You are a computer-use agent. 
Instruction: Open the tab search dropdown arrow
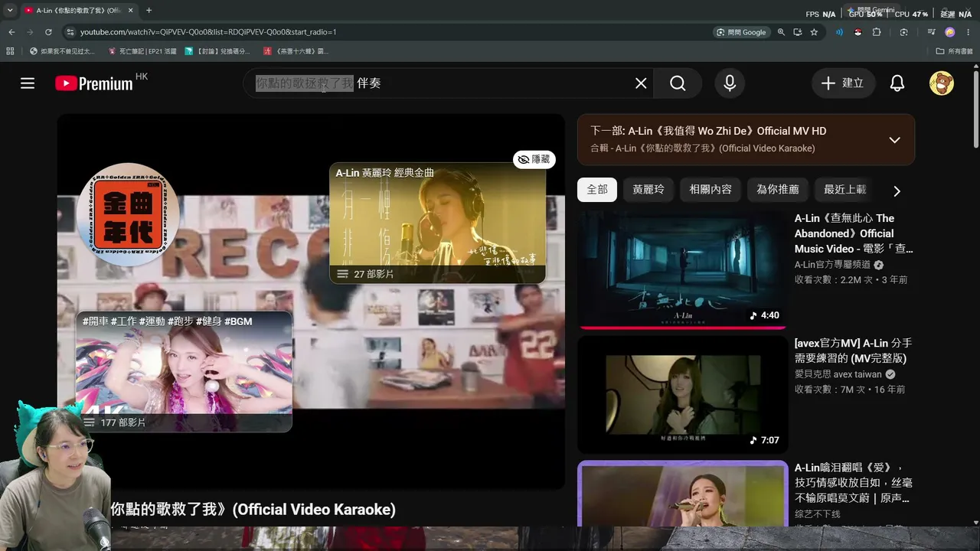pyautogui.click(x=9, y=11)
